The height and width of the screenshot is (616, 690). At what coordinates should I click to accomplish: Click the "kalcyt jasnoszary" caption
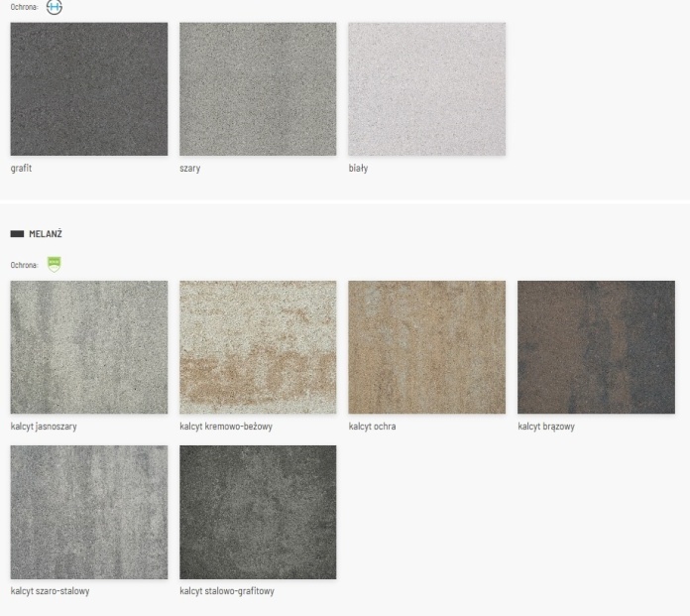pyautogui.click(x=44, y=427)
